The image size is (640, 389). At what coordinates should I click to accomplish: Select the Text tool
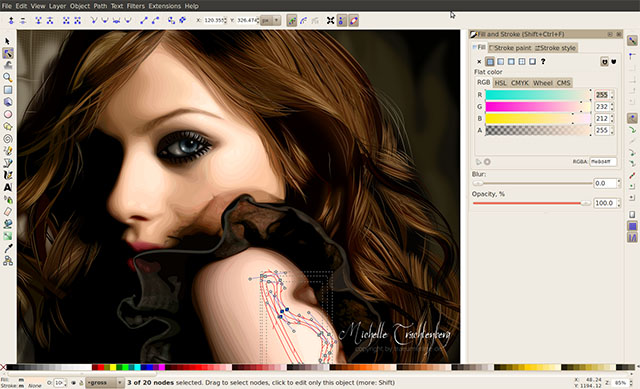tap(8, 188)
